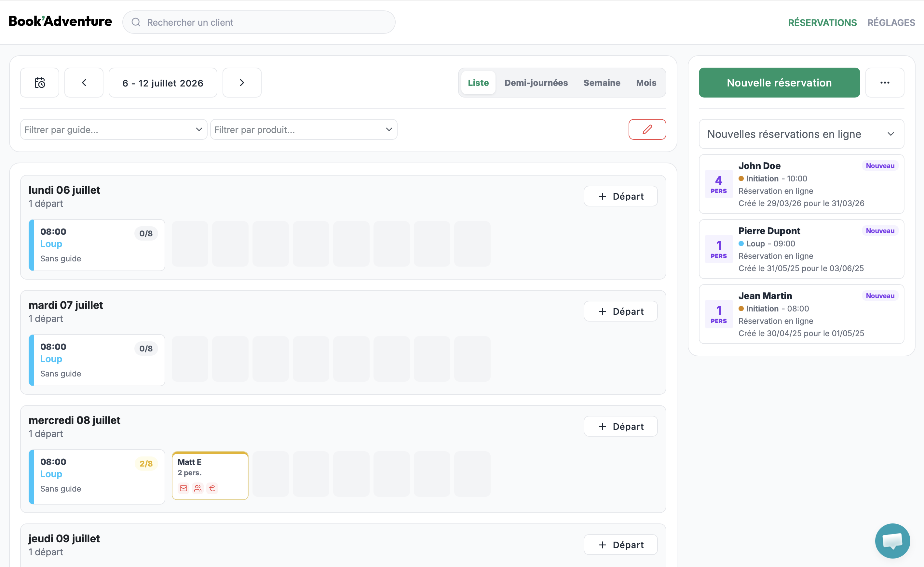Image resolution: width=924 pixels, height=567 pixels.
Task: Open the Filtrer par guide dropdown
Action: coord(114,129)
